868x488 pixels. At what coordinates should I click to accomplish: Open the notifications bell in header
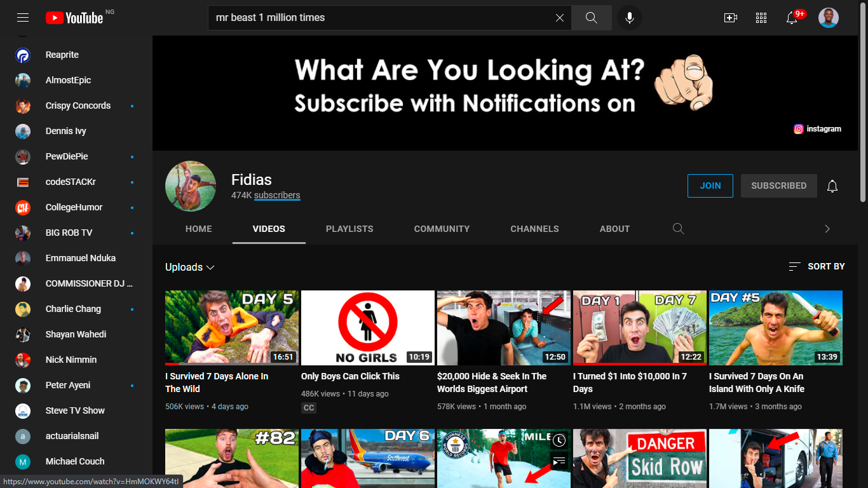[x=792, y=18]
